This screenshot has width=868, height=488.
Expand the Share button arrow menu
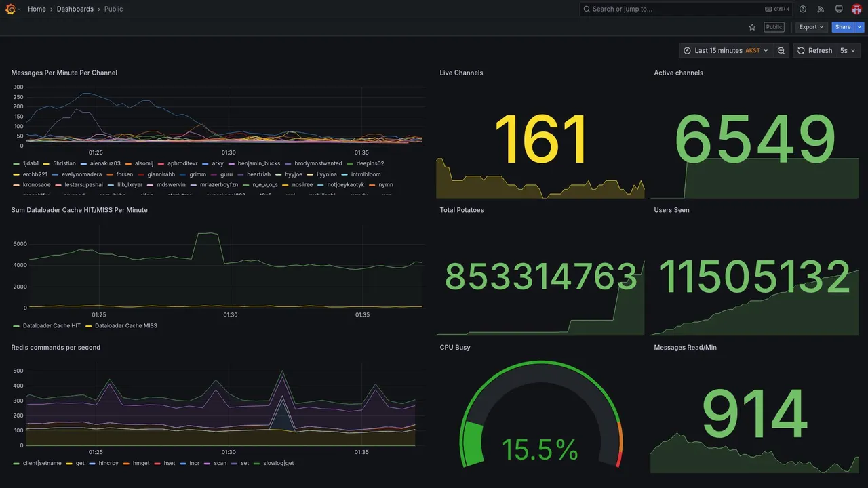pyautogui.click(x=860, y=27)
